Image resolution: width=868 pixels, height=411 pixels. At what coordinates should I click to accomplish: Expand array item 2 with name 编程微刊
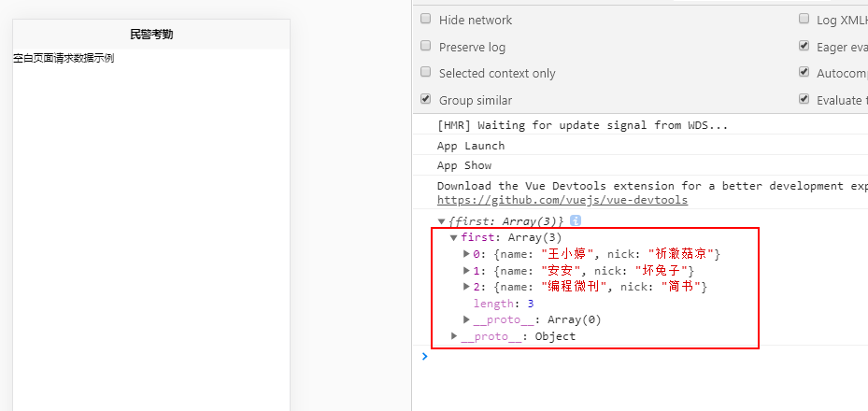[x=466, y=287]
